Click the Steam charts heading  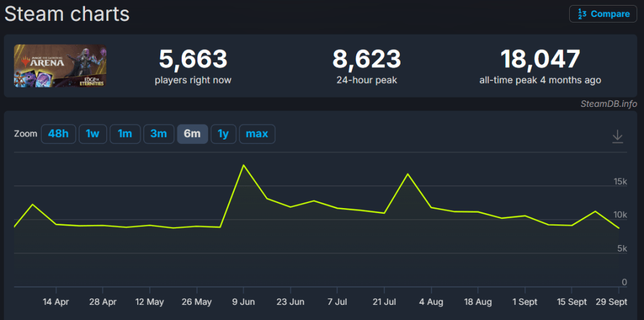tap(67, 13)
